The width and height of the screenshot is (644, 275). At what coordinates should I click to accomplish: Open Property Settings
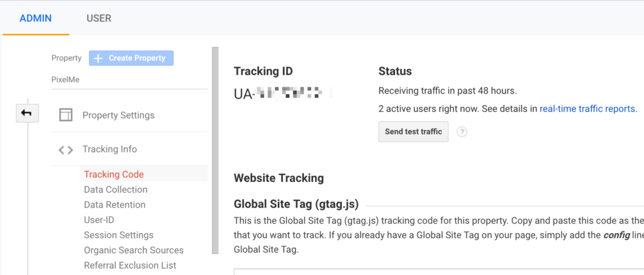118,116
